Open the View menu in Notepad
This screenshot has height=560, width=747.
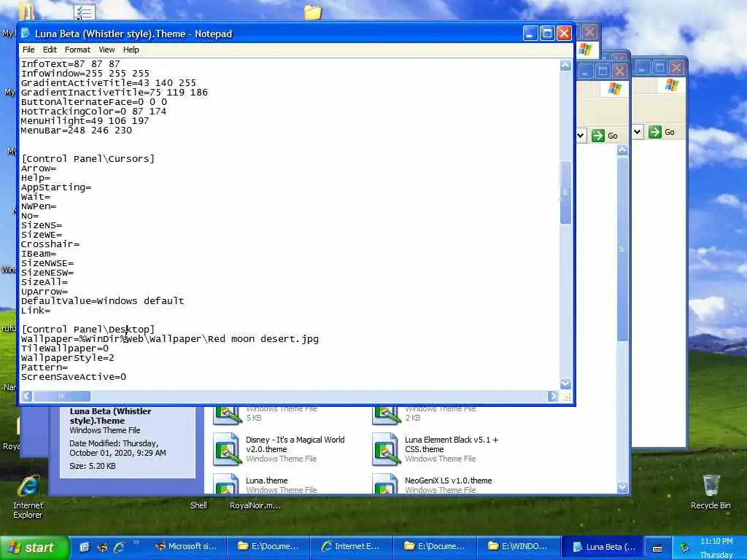coord(107,50)
